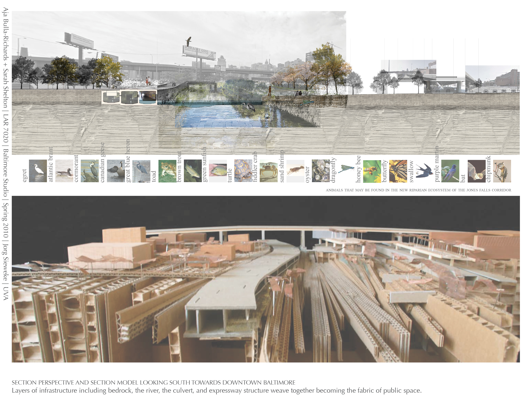532x411 pixels.
Task: Click the cormorant photo
Action: coord(90,171)
